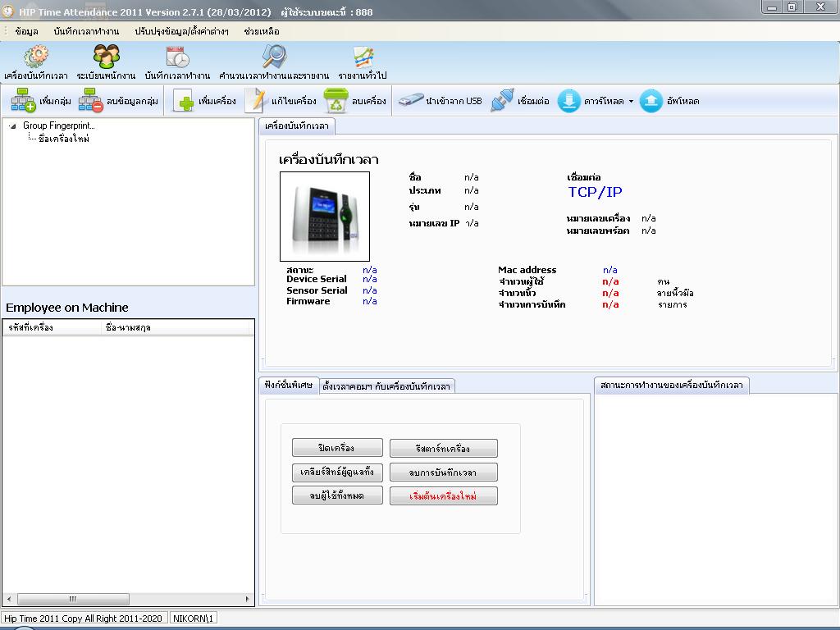Image resolution: width=840 pixels, height=630 pixels.
Task: Switch to ตั้งเวลาคอมฯ กับเครื่องบันทึกเวลา tab
Action: point(386,386)
